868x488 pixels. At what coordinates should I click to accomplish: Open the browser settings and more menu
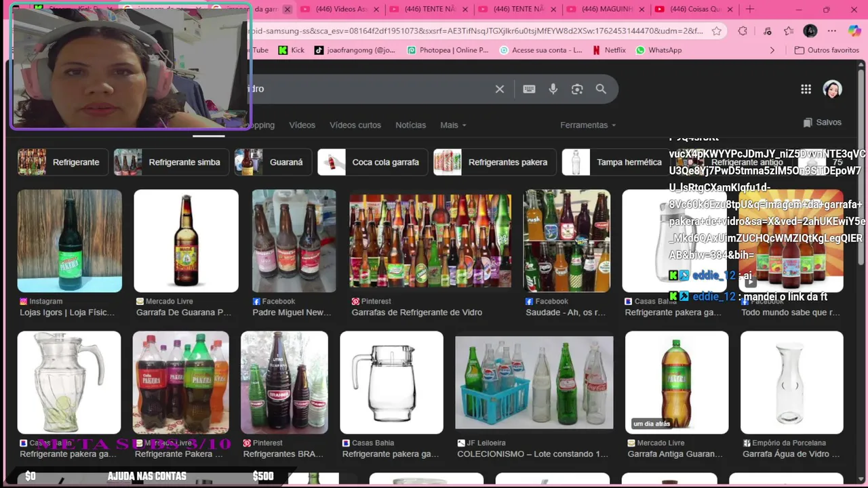(833, 30)
